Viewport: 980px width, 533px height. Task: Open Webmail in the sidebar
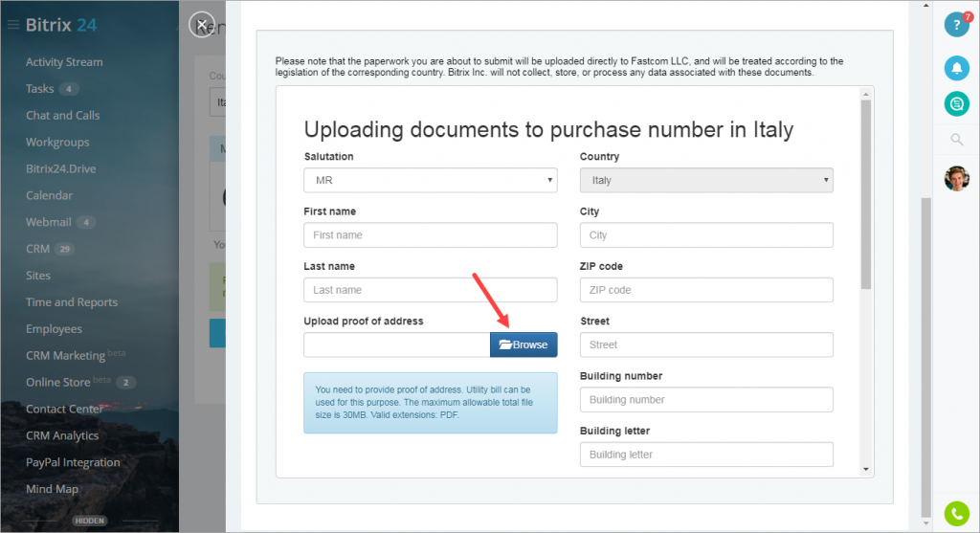[x=49, y=222]
